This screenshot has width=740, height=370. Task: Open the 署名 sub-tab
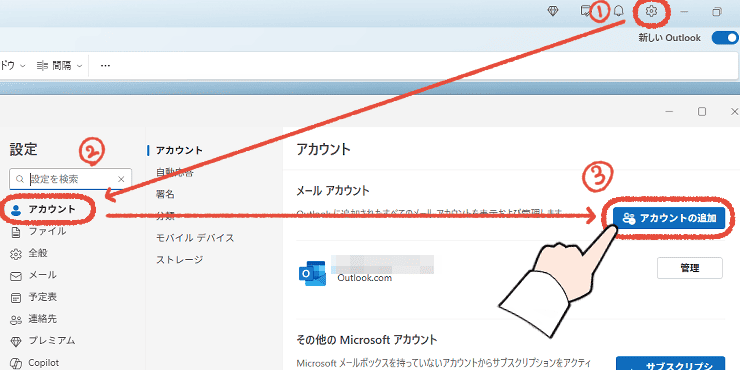165,194
